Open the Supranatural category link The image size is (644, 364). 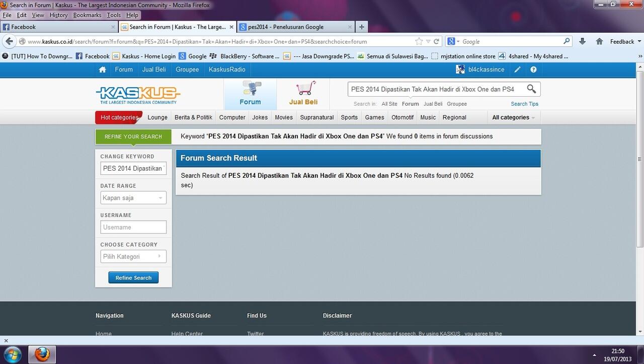pyautogui.click(x=317, y=117)
